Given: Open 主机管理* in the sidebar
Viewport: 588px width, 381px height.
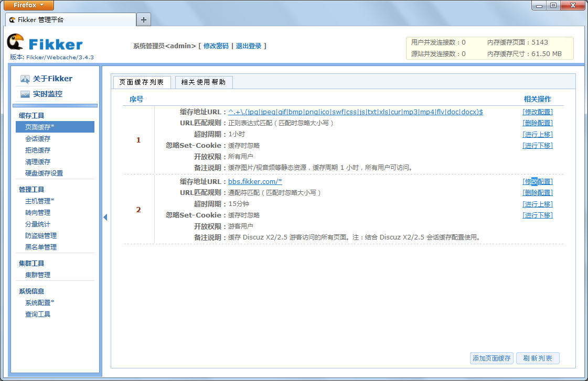Looking at the screenshot, I should [40, 201].
